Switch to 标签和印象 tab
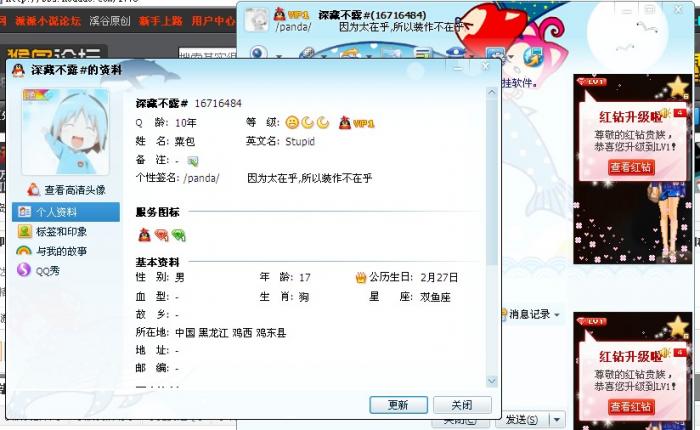Screen dimensions: 700x430 click(53, 231)
